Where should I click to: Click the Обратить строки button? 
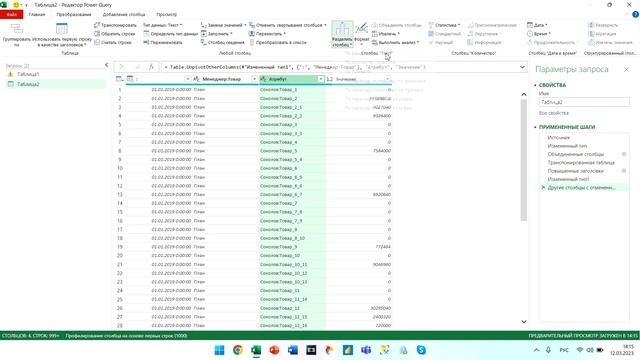coord(115,34)
